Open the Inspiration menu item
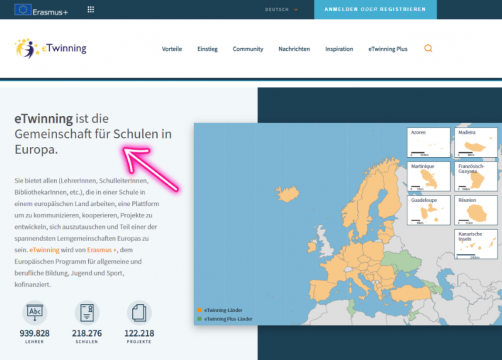The image size is (502, 360). [x=339, y=49]
